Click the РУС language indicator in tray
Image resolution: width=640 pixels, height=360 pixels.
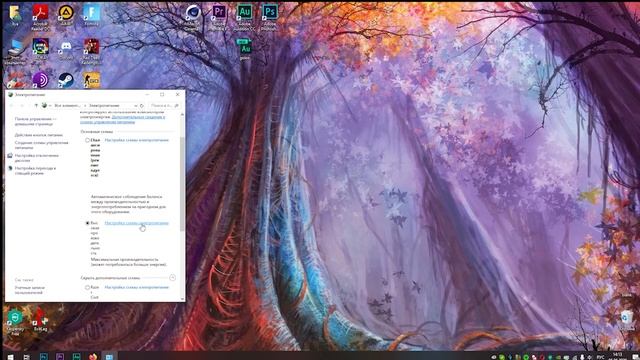tap(600, 357)
